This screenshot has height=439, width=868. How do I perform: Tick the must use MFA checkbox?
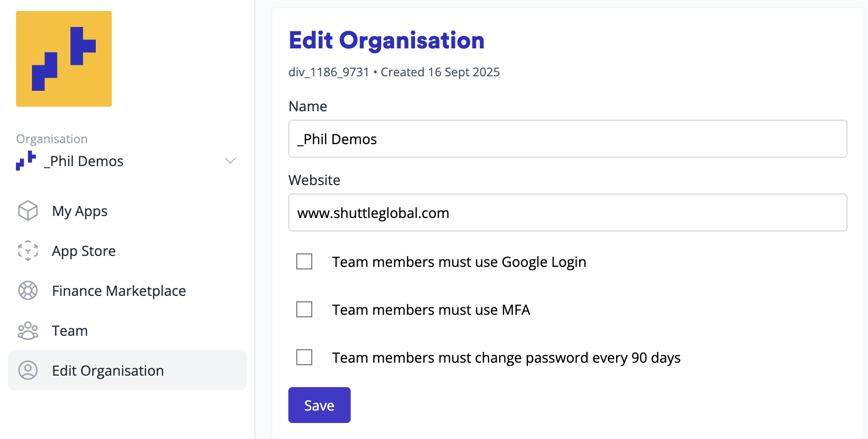click(x=304, y=309)
